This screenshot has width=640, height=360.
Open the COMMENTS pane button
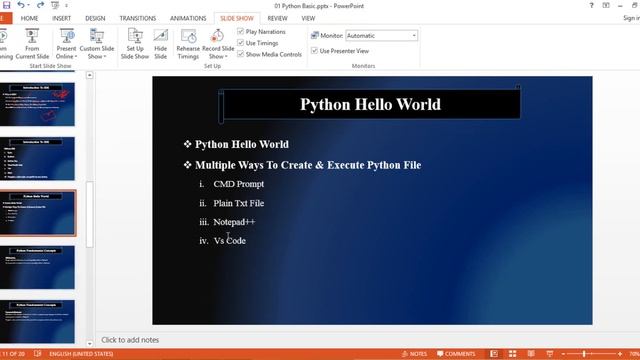(456, 354)
